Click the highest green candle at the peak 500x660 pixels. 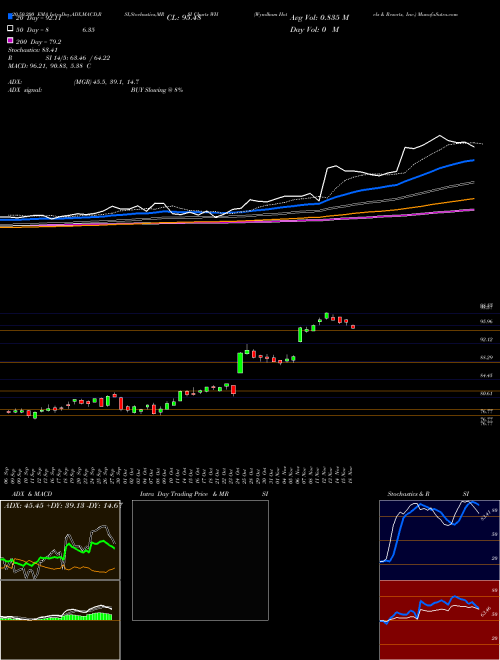(x=326, y=316)
